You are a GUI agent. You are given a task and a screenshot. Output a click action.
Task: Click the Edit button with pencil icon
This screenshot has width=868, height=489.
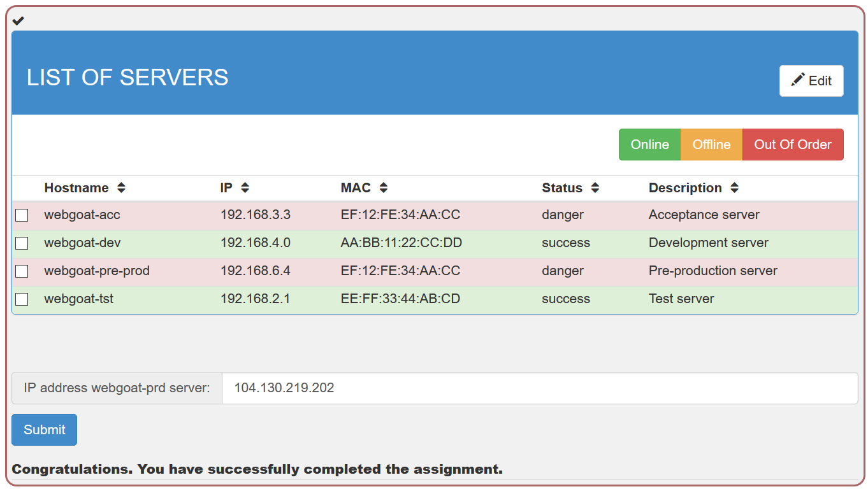coord(811,81)
